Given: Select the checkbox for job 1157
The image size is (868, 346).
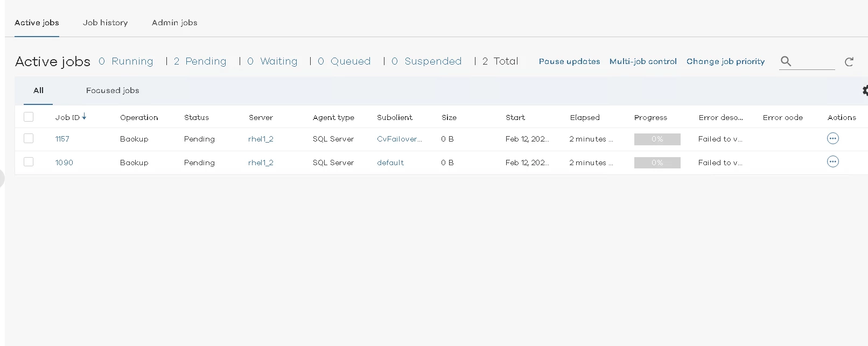Looking at the screenshot, I should point(29,139).
